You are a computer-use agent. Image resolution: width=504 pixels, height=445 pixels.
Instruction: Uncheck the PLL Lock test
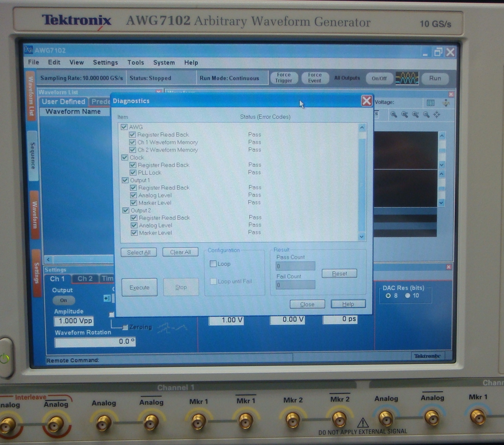tap(133, 172)
